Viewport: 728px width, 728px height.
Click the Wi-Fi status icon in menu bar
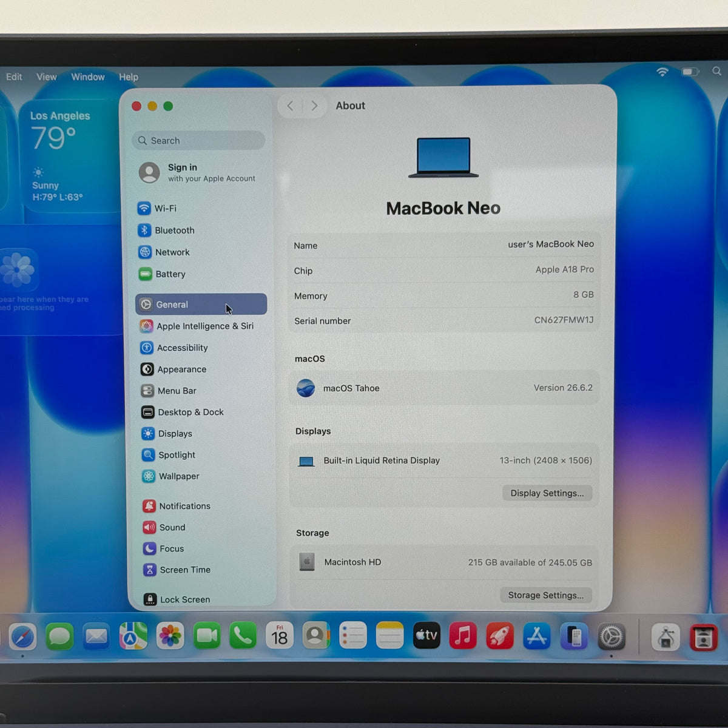pos(662,72)
